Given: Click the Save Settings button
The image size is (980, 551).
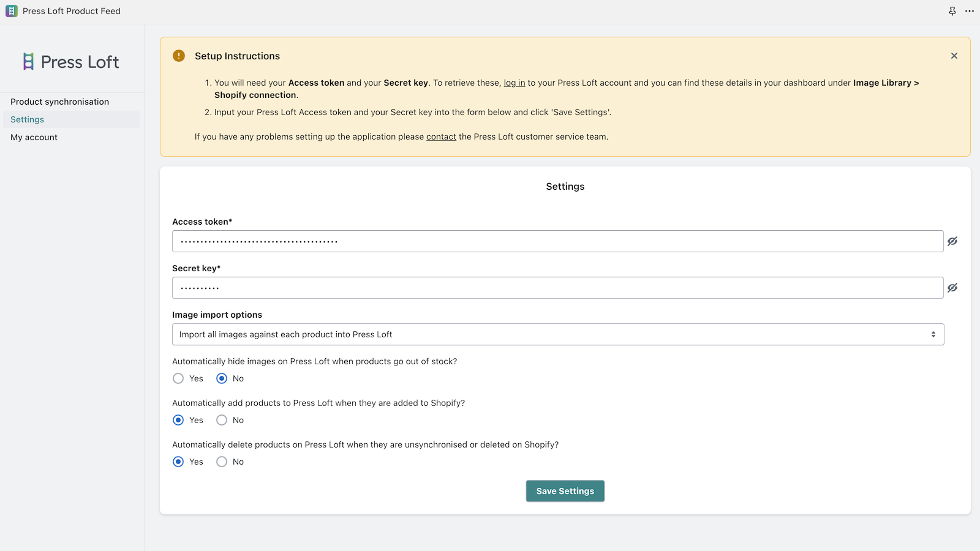Looking at the screenshot, I should click(x=565, y=491).
